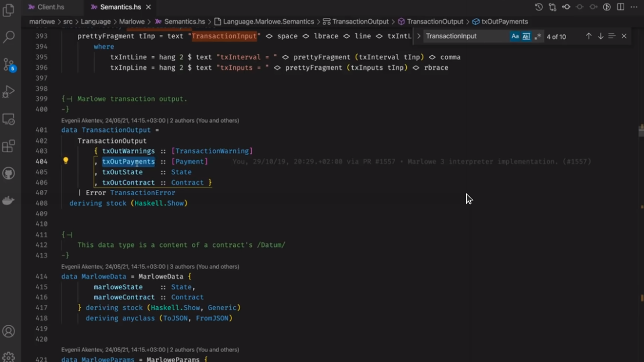The height and width of the screenshot is (362, 644).
Task: Open the Source Control view
Action: pyautogui.click(x=9, y=64)
